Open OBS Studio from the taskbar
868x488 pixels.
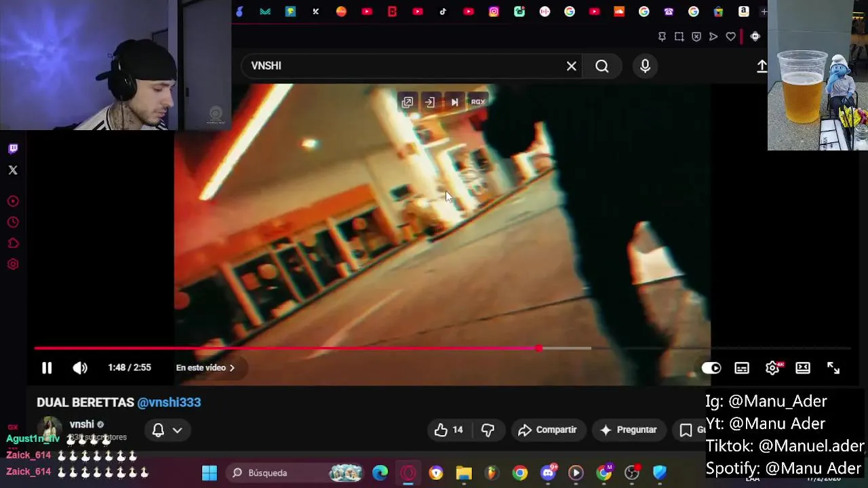click(x=632, y=472)
